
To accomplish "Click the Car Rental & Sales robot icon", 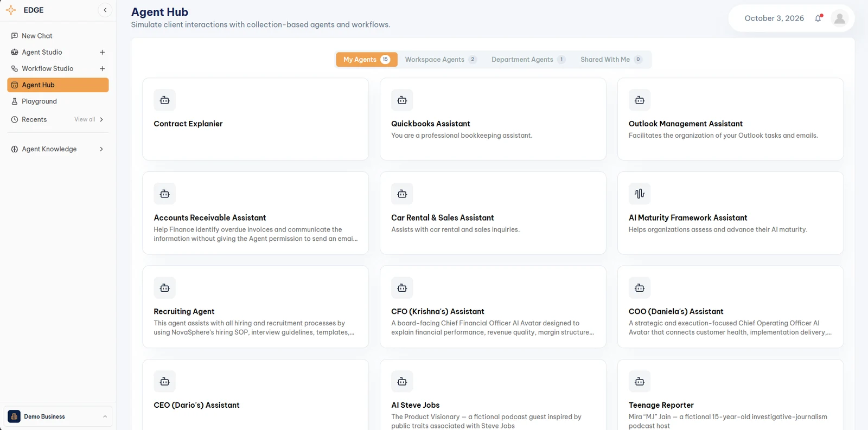I will 402,194.
